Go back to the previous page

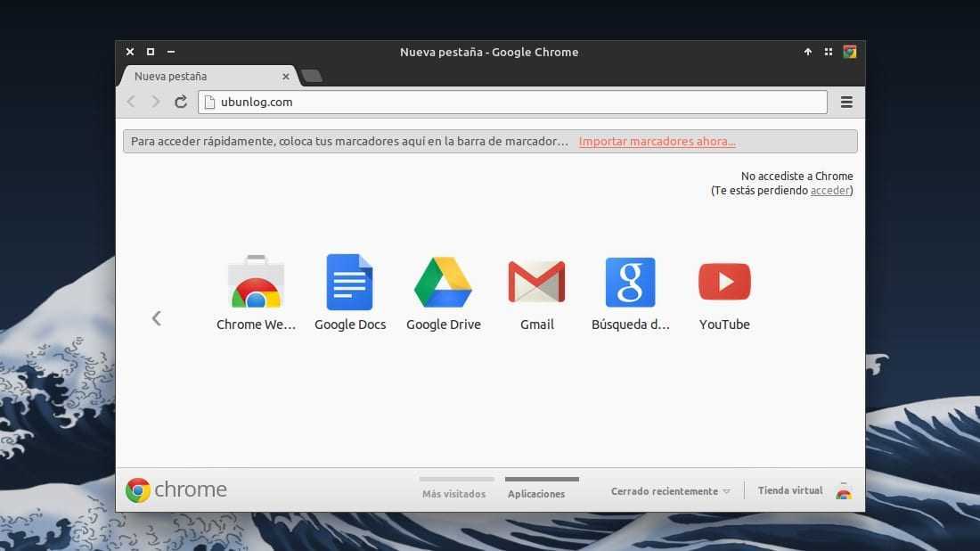coord(131,102)
